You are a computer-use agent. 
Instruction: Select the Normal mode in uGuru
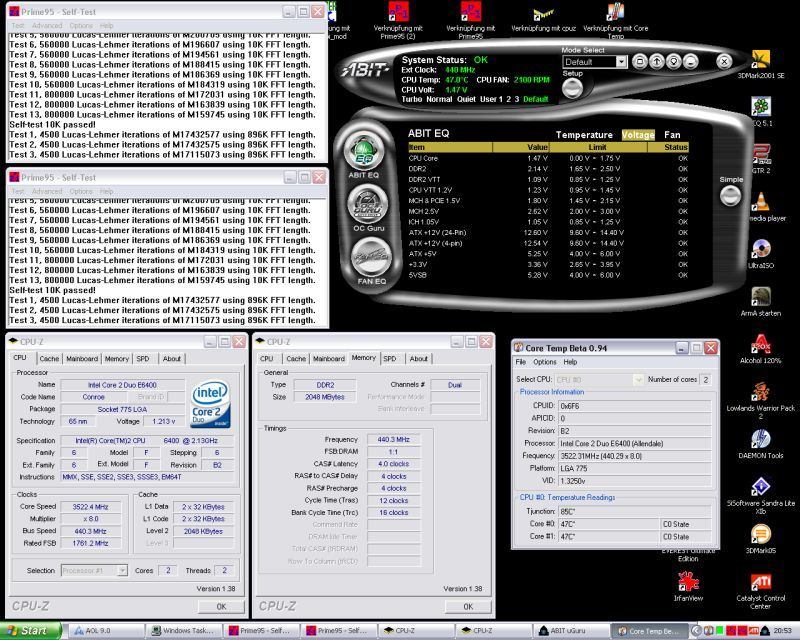point(439,99)
